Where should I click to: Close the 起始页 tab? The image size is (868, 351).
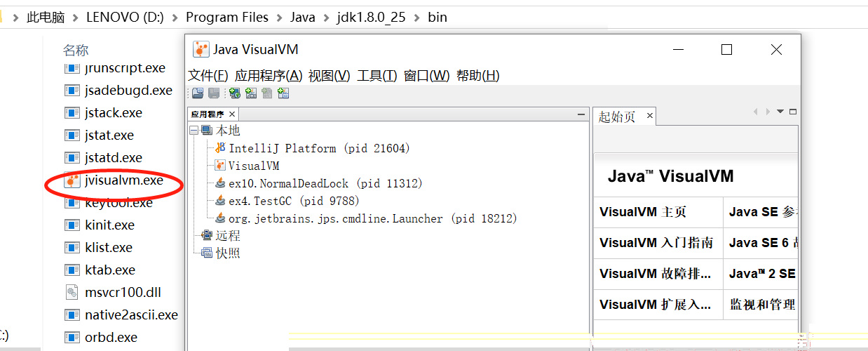click(650, 116)
